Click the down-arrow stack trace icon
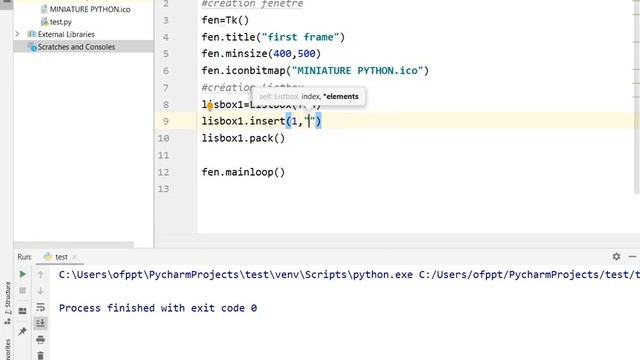Image resolution: width=640 pixels, height=360 pixels. 40,291
